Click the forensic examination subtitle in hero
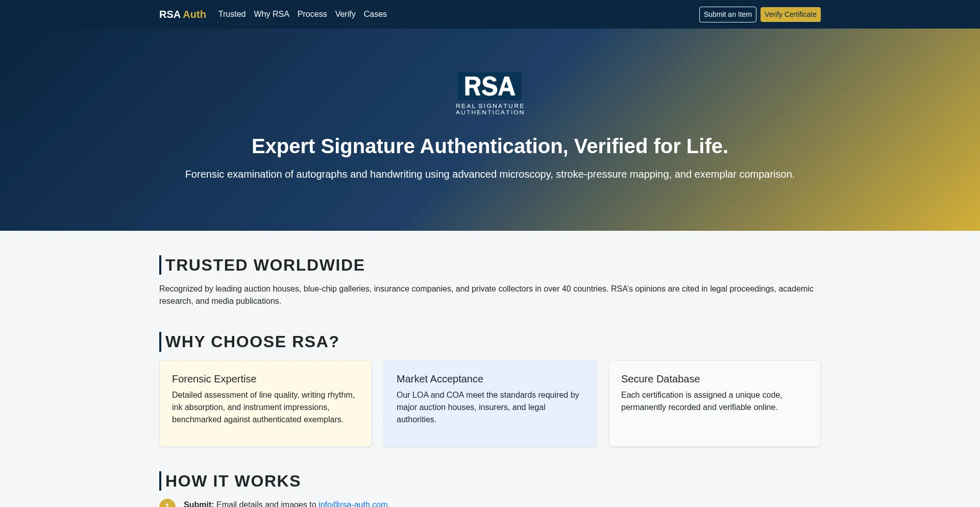This screenshot has height=507, width=980. pyautogui.click(x=489, y=174)
